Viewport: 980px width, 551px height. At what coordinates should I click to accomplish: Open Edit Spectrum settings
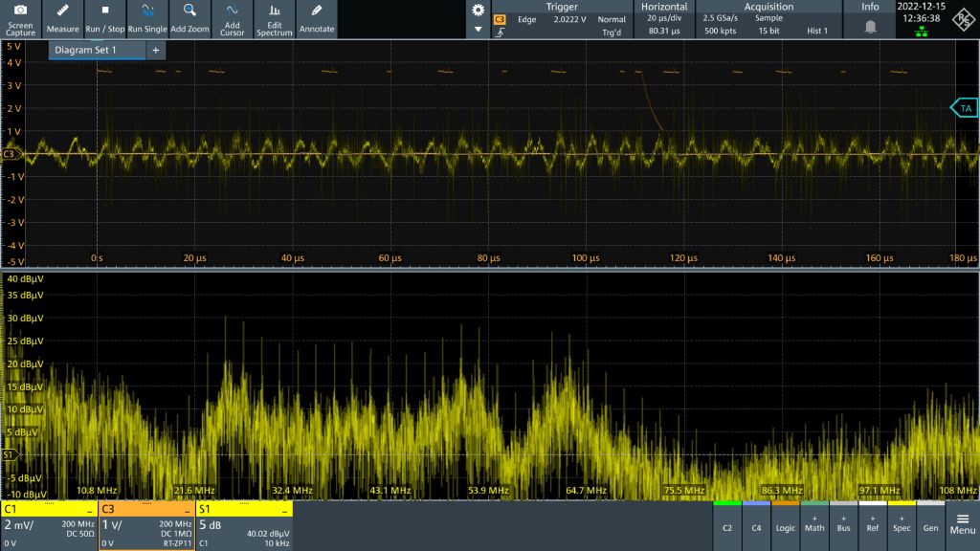tap(274, 17)
